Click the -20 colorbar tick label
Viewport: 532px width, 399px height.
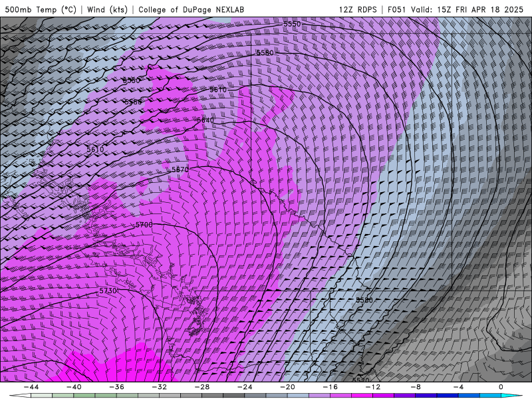[287, 387]
